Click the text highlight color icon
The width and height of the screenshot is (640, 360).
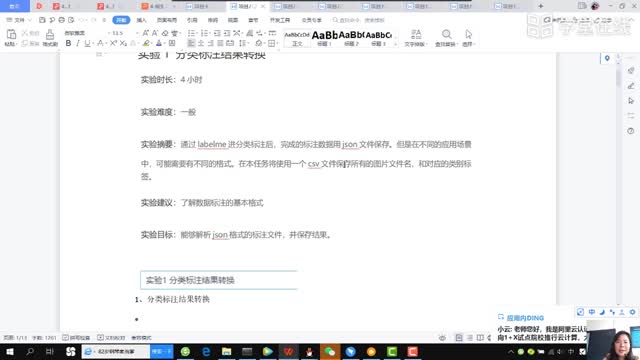coord(146,43)
